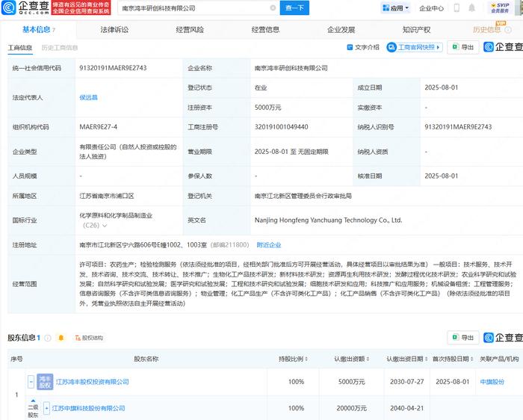
Task: Click the 查一下 search button
Action: click(294, 7)
